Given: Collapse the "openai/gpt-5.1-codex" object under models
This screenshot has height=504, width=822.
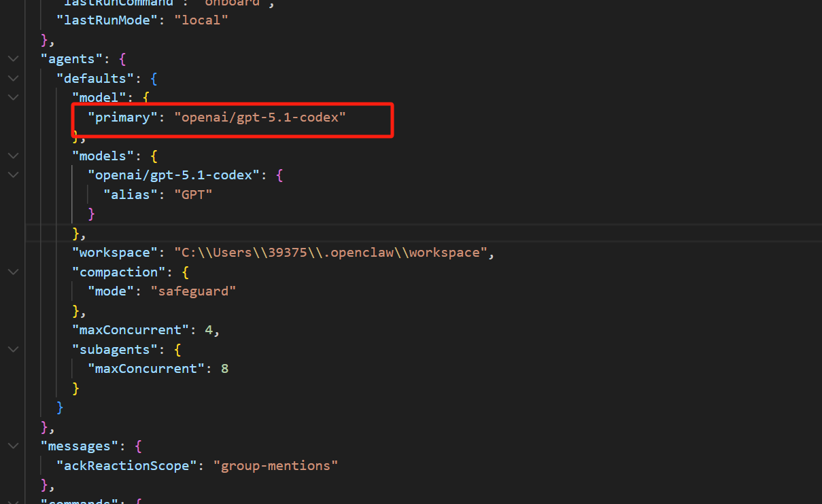Looking at the screenshot, I should (x=14, y=175).
